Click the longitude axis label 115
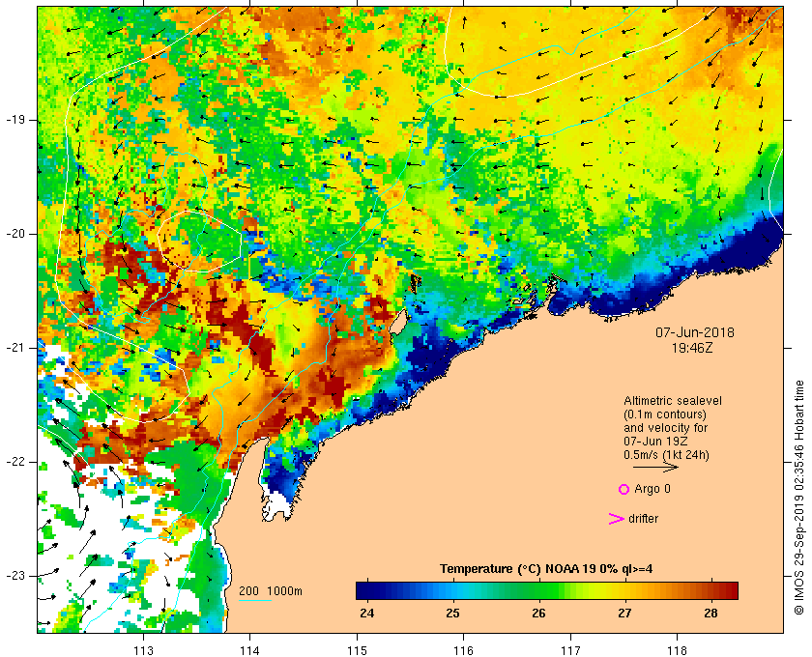The width and height of the screenshot is (812, 657). click(x=357, y=651)
